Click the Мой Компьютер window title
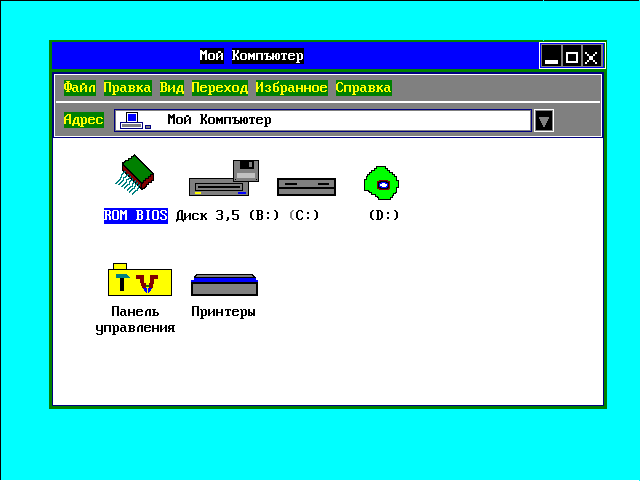The width and height of the screenshot is (640, 481). (x=251, y=56)
